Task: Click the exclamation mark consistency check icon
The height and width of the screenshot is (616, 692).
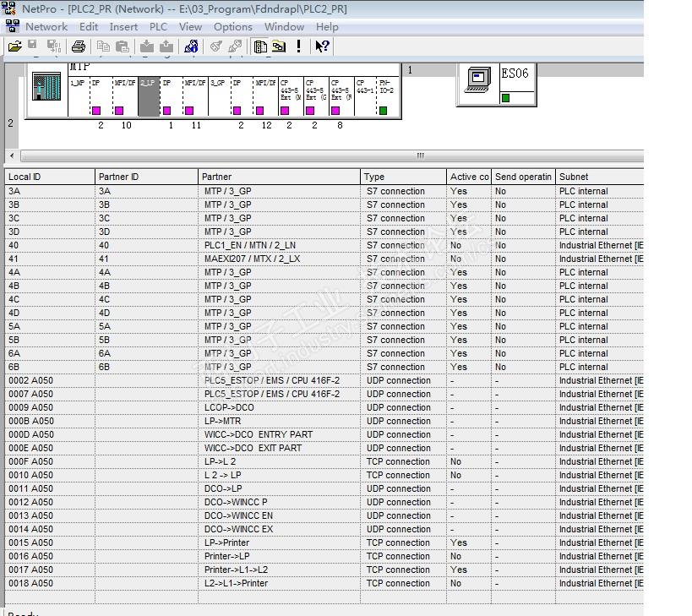Action: [x=298, y=46]
